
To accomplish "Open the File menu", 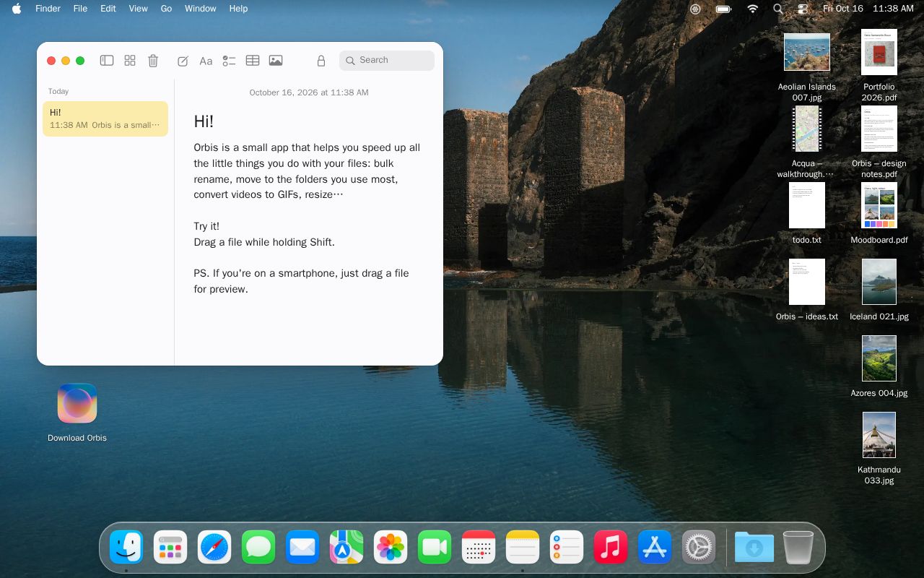I will click(x=80, y=9).
